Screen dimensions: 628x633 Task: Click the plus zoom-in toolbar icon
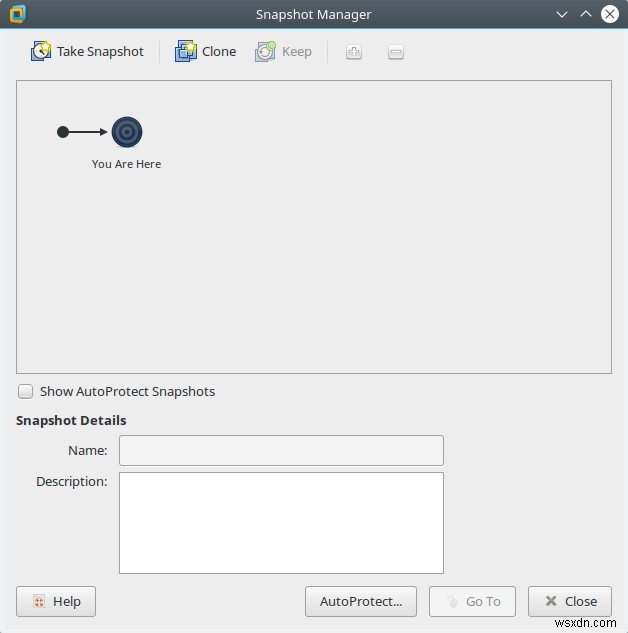tap(354, 52)
